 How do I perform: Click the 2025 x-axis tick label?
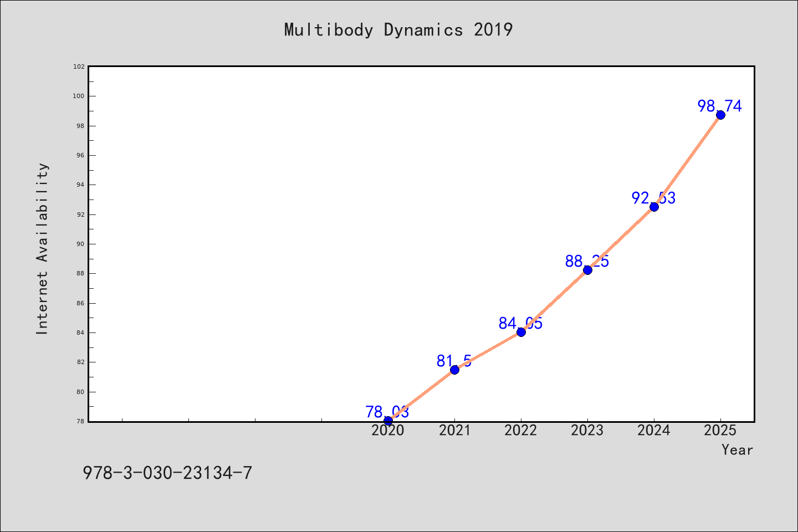coord(720,431)
